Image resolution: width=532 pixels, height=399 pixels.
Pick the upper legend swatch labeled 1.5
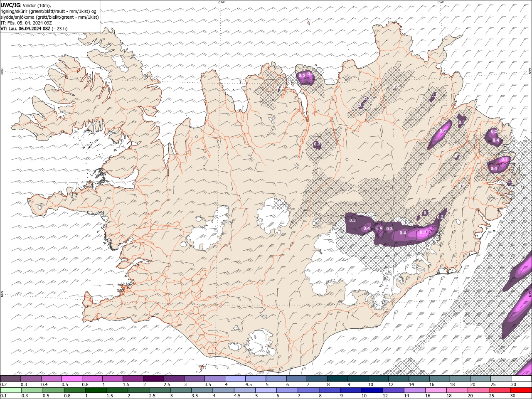(x=133, y=379)
